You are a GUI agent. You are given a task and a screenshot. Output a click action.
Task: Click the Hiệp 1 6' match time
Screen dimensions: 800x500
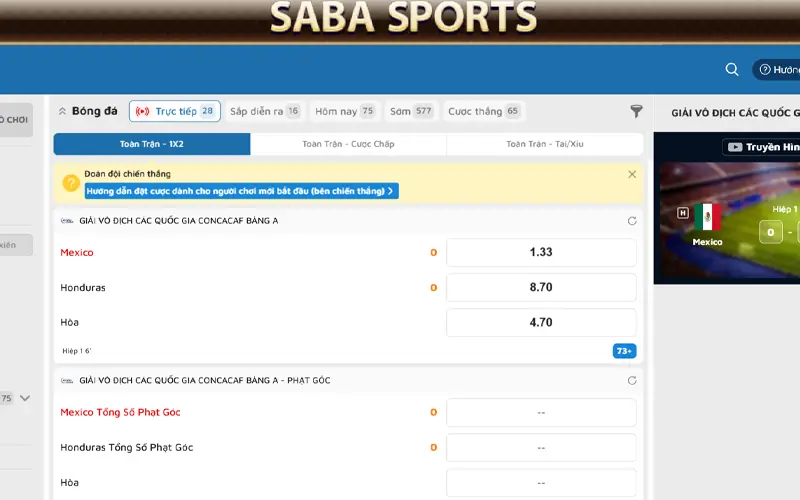[77, 351]
